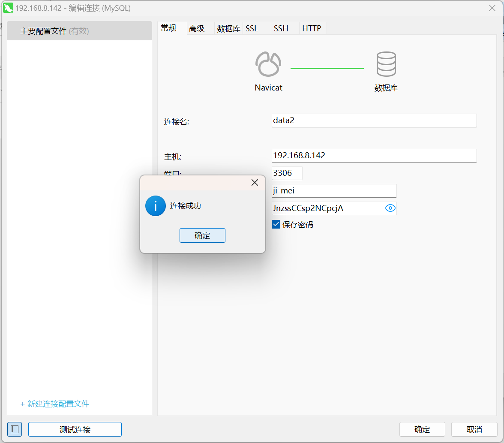The height and width of the screenshot is (443, 504).
Task: Click the 测试连接 button
Action: click(x=75, y=429)
